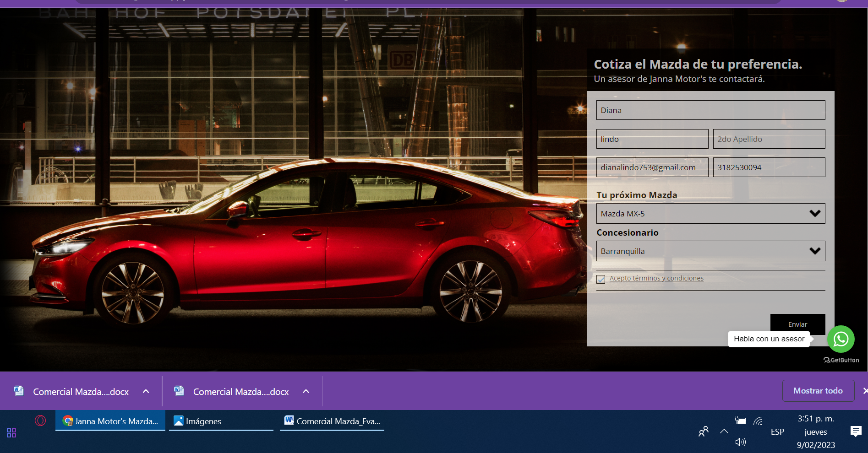Click the Enviar submit button
Screen dimensions: 868x453
(797, 324)
